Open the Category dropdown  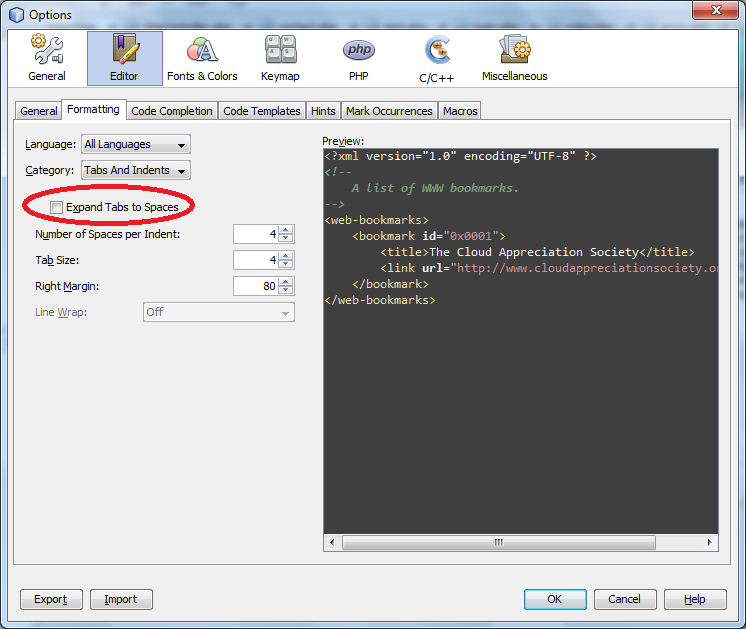[x=136, y=170]
